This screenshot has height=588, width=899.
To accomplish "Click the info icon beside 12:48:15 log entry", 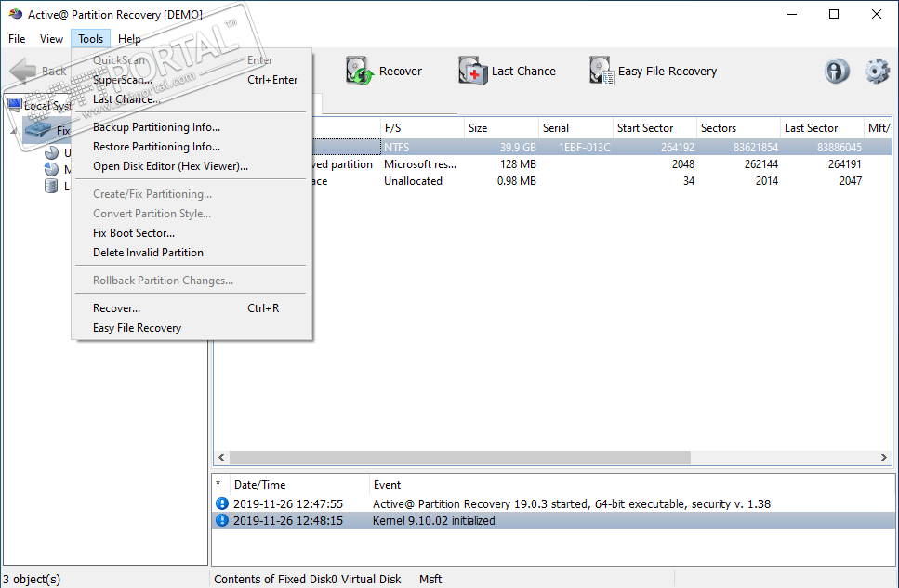I will pyautogui.click(x=222, y=520).
